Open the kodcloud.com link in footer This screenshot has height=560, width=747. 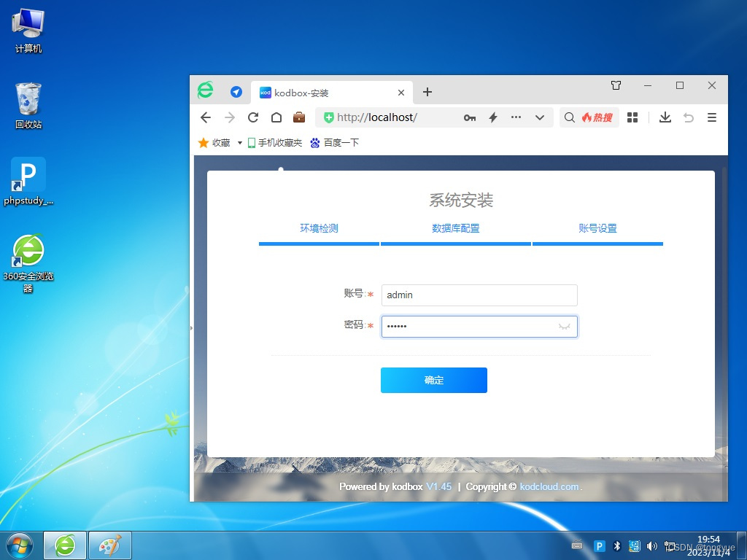549,486
